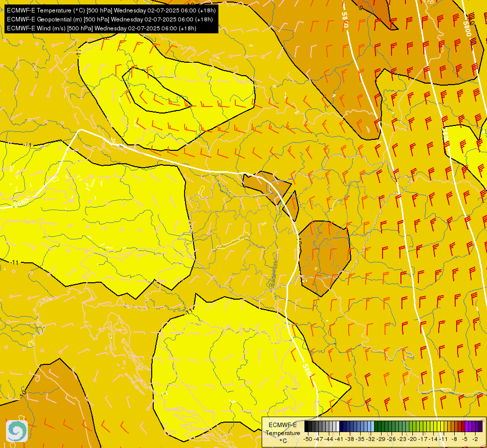Click the swirl logo icon

(17, 431)
